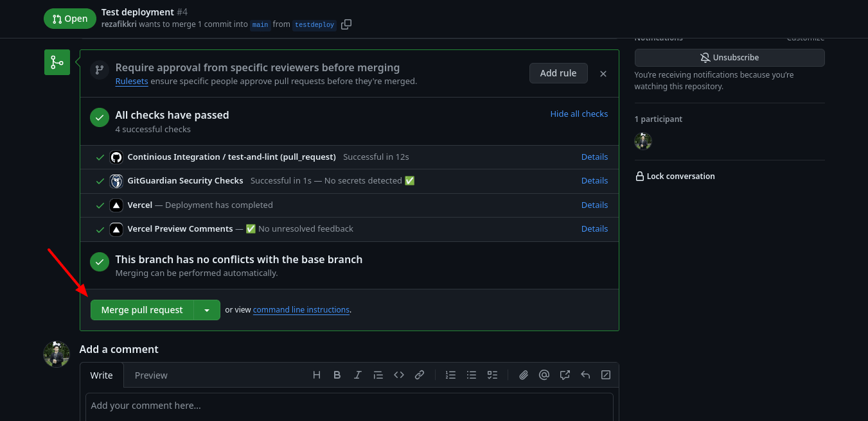Click the GitHub logo beside Continious Integration check
The image size is (868, 421).
click(116, 157)
